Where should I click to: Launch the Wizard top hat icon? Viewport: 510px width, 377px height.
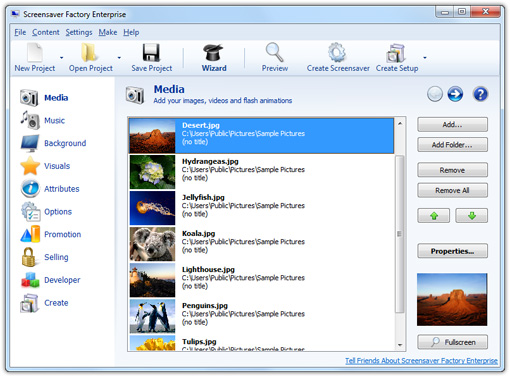[x=213, y=53]
